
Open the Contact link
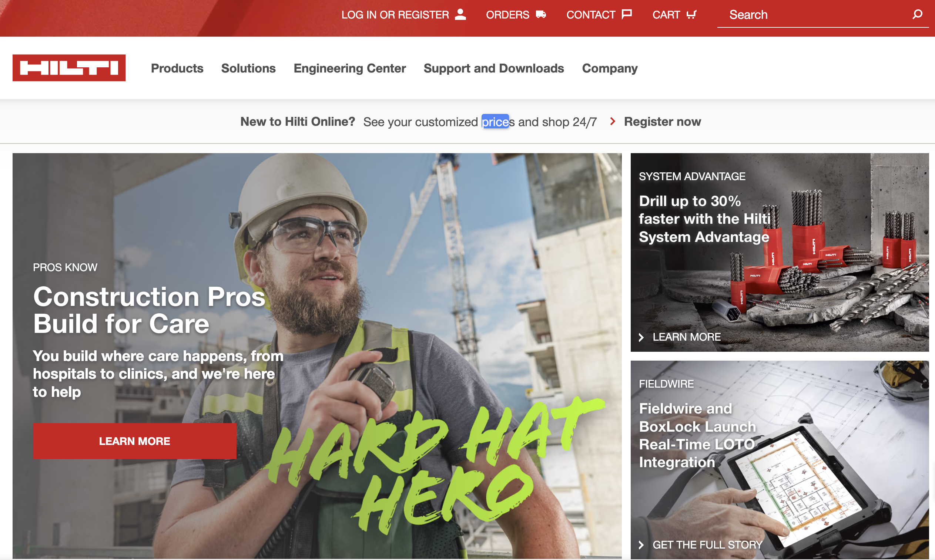pos(599,14)
